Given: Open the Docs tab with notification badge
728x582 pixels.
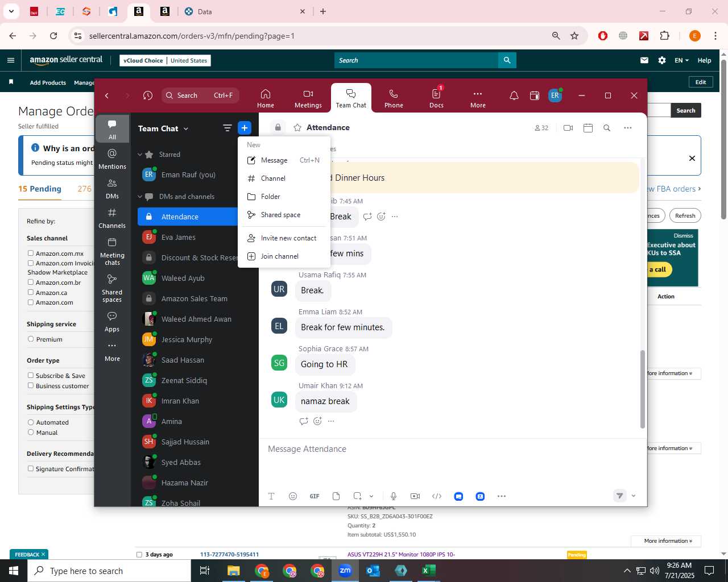Looking at the screenshot, I should click(436, 98).
